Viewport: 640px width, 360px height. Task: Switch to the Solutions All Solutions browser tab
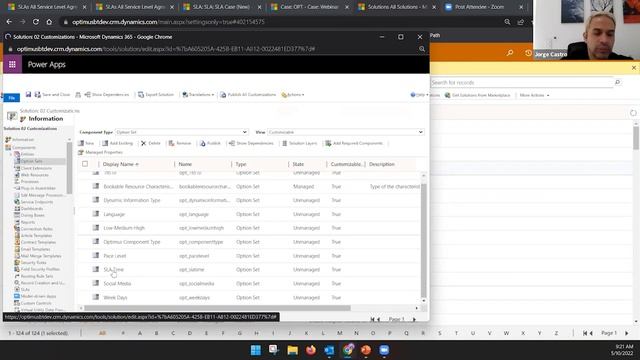click(397, 7)
